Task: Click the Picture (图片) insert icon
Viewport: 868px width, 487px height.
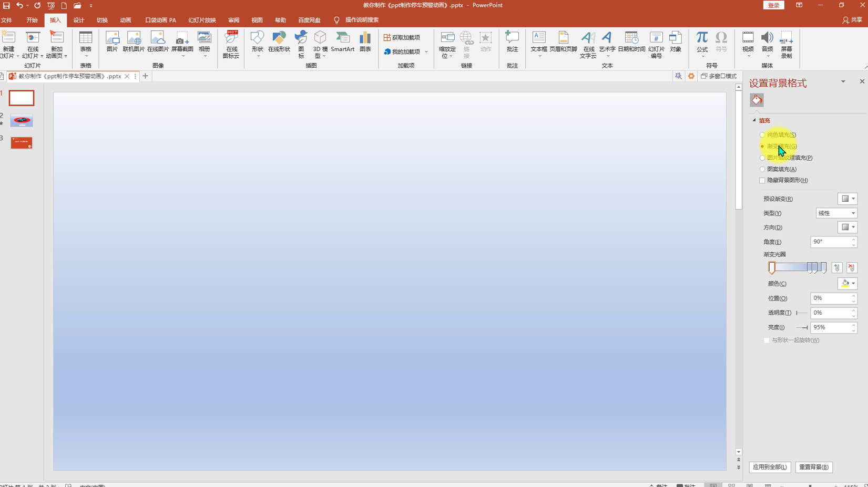Action: click(x=112, y=42)
